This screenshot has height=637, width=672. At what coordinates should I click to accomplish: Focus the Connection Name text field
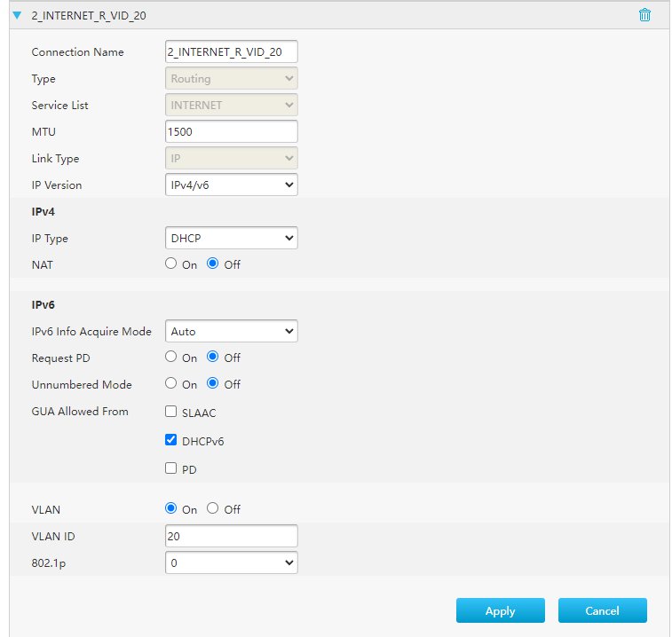(231, 51)
